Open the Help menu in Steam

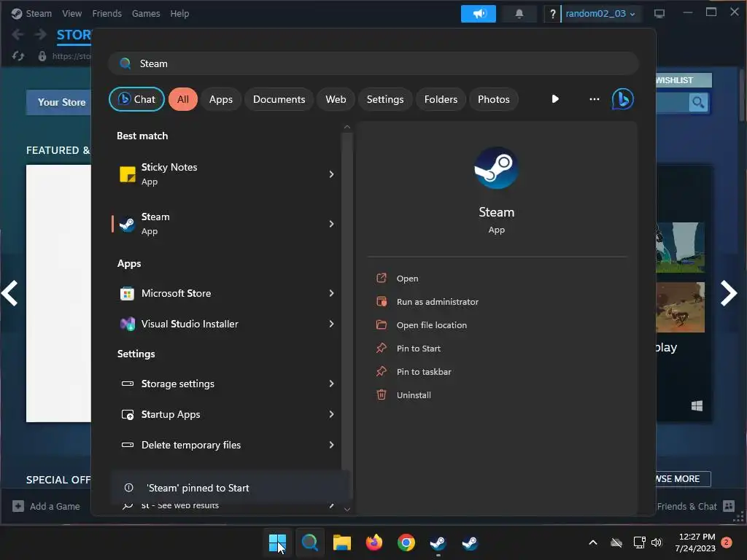point(179,14)
